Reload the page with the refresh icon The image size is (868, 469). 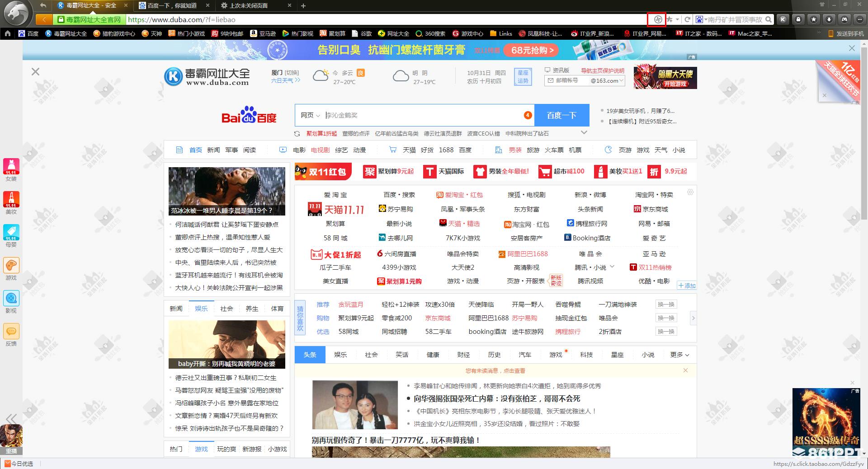point(687,19)
